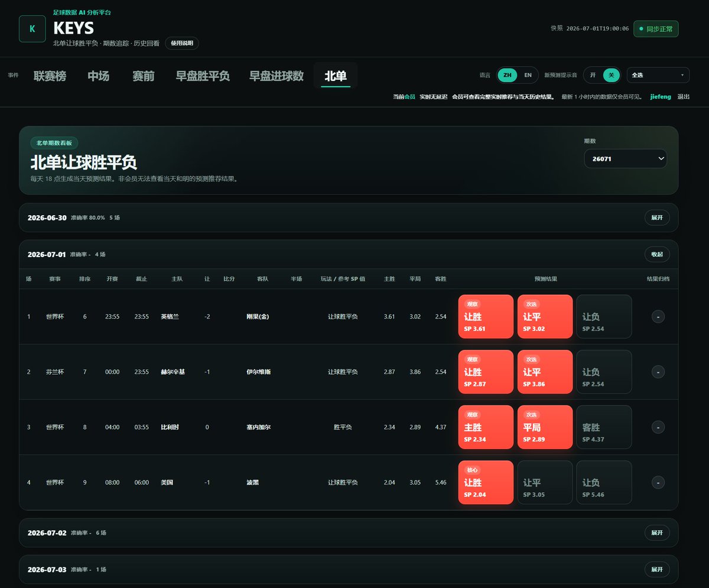Open the 早盘进球数 tab

277,76
